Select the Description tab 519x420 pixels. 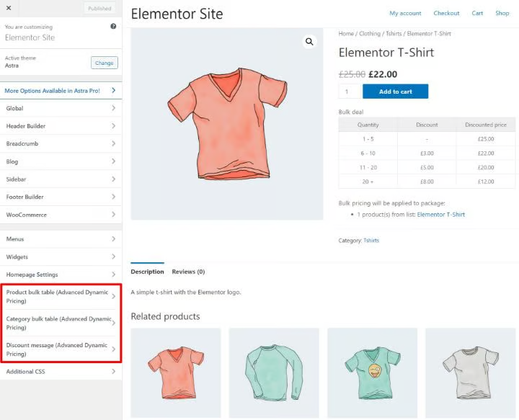[147, 272]
